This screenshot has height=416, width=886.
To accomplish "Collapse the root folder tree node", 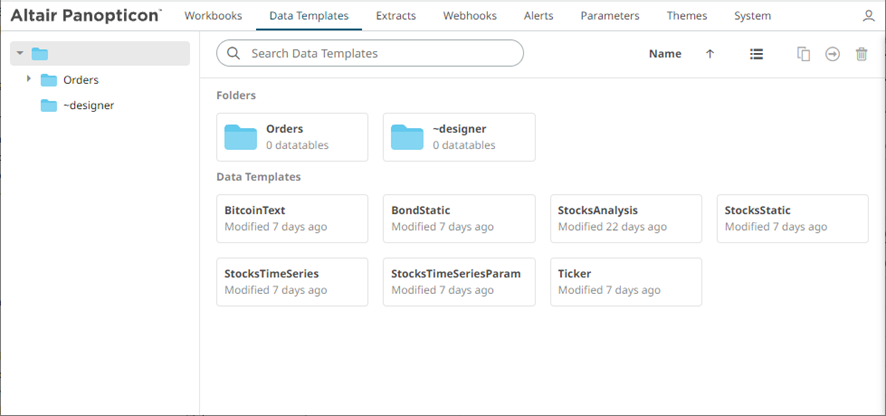I will click(20, 54).
